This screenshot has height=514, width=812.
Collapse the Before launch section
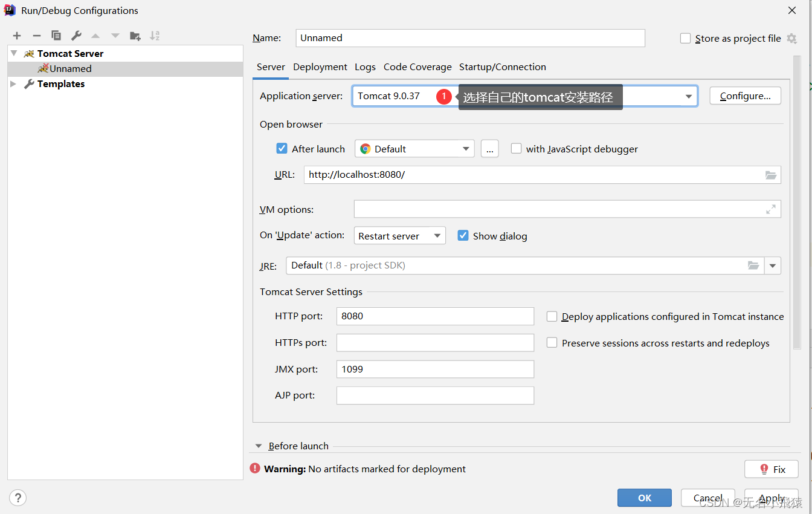coord(259,446)
